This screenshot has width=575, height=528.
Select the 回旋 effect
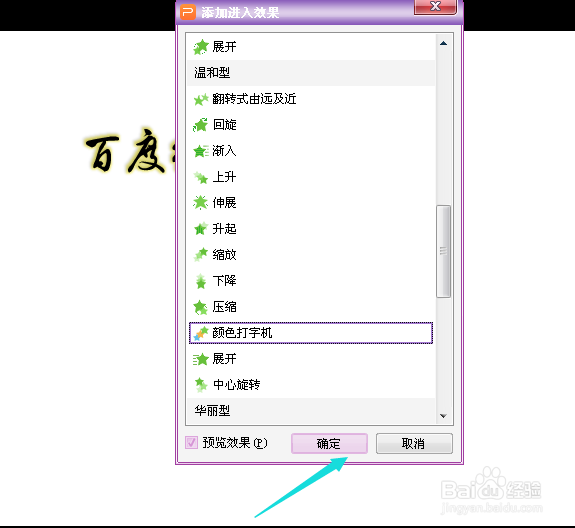[311, 125]
